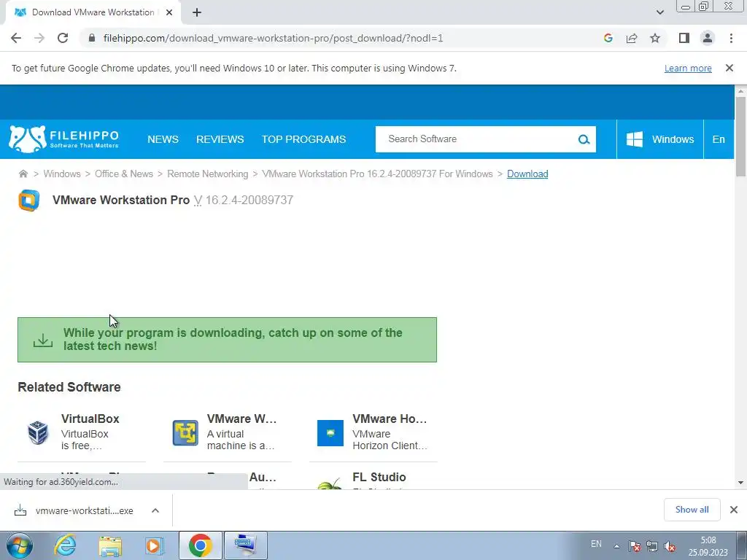Open Chrome three-dot menu
The width and height of the screenshot is (747, 560).
[x=731, y=38]
